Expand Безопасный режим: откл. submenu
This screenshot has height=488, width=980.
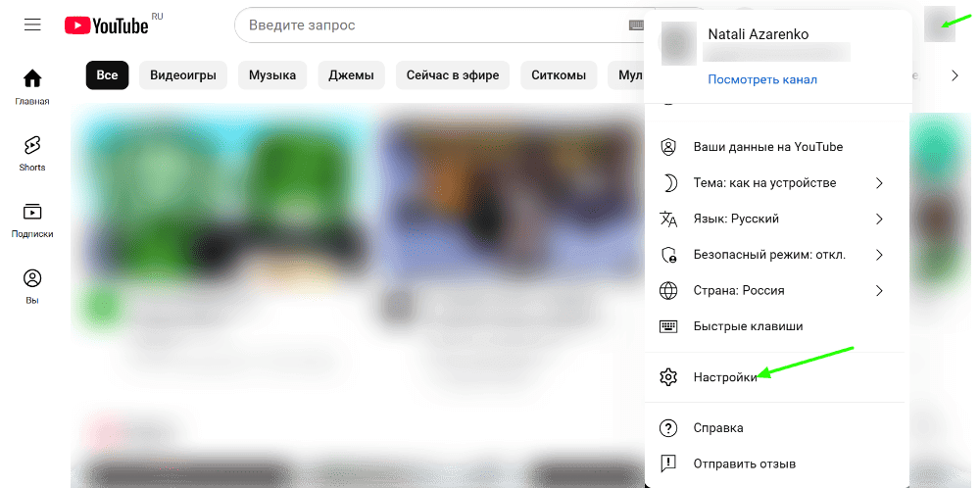pyautogui.click(x=879, y=255)
